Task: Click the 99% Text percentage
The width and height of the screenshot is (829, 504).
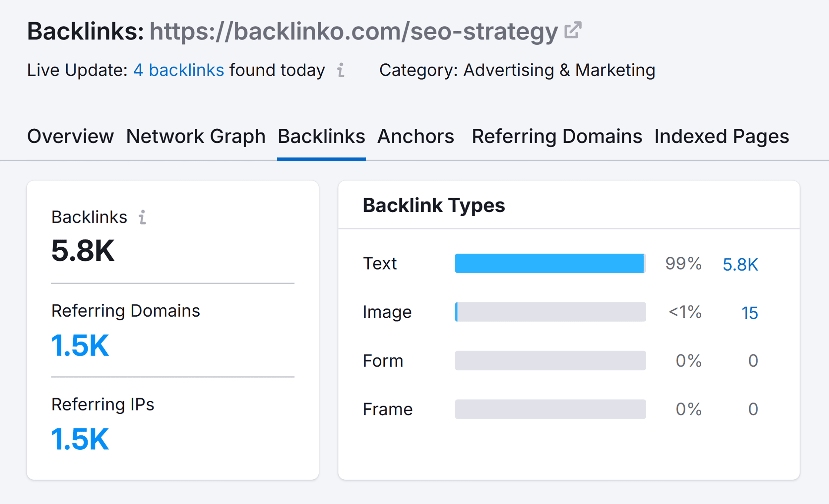Action: click(x=683, y=263)
